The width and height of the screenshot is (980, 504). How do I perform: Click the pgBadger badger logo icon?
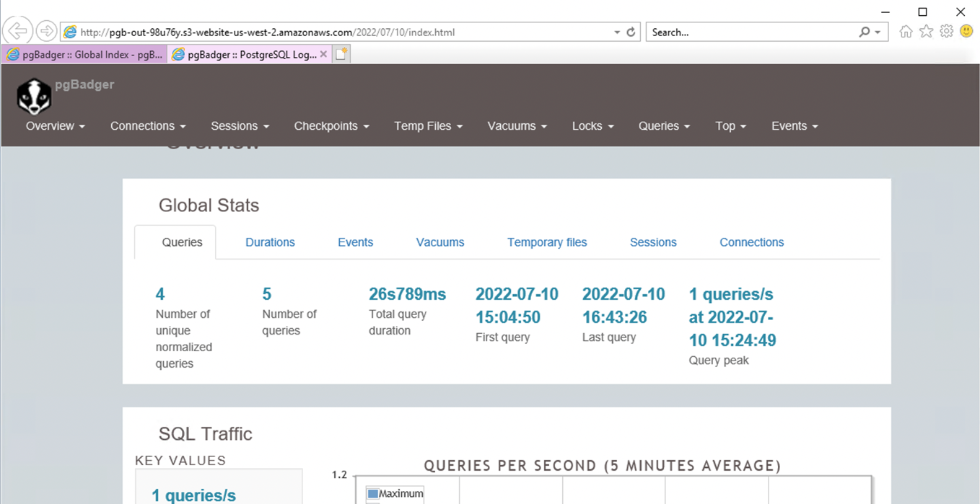click(x=34, y=97)
